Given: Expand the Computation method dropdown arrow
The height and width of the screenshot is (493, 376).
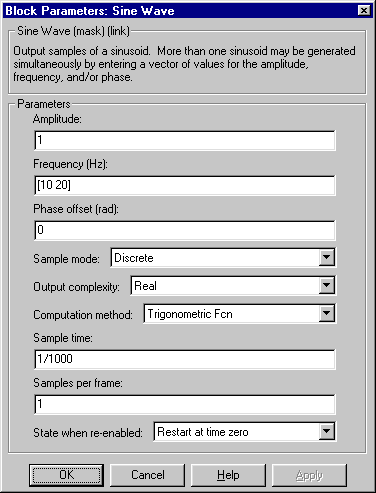Looking at the screenshot, I should (x=326, y=313).
